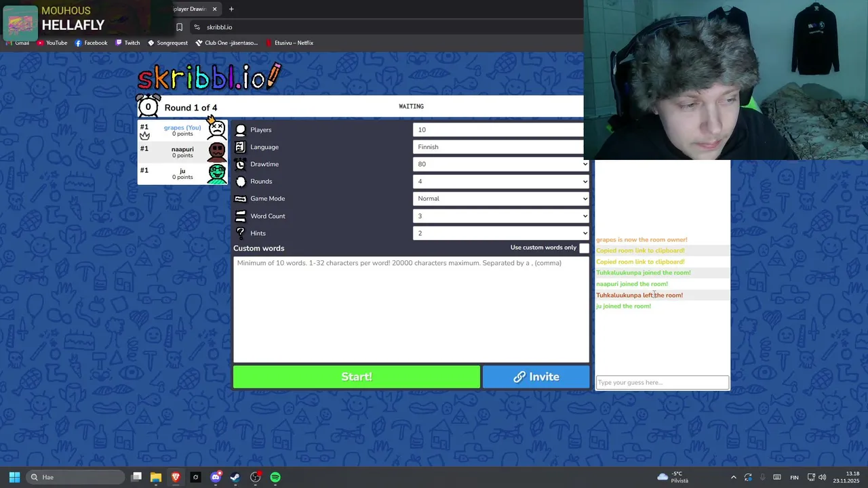Click the room owner crown icon
The image size is (868, 488).
pos(144,136)
